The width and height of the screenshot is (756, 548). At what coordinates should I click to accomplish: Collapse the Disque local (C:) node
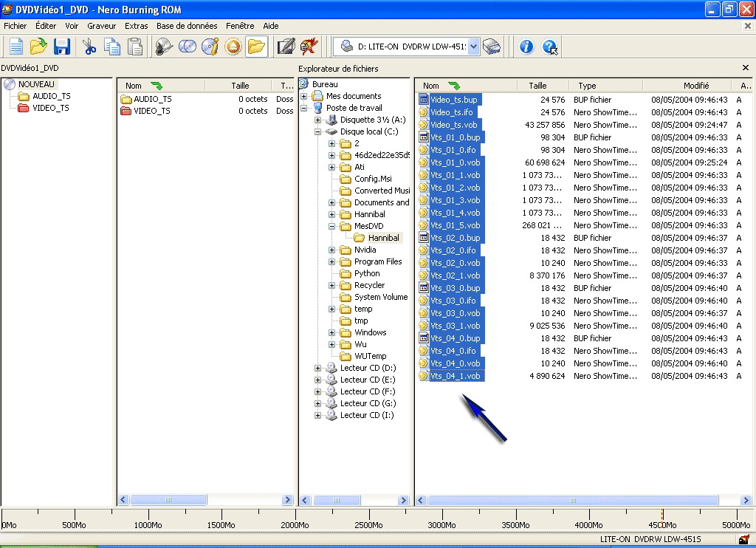tap(317, 131)
